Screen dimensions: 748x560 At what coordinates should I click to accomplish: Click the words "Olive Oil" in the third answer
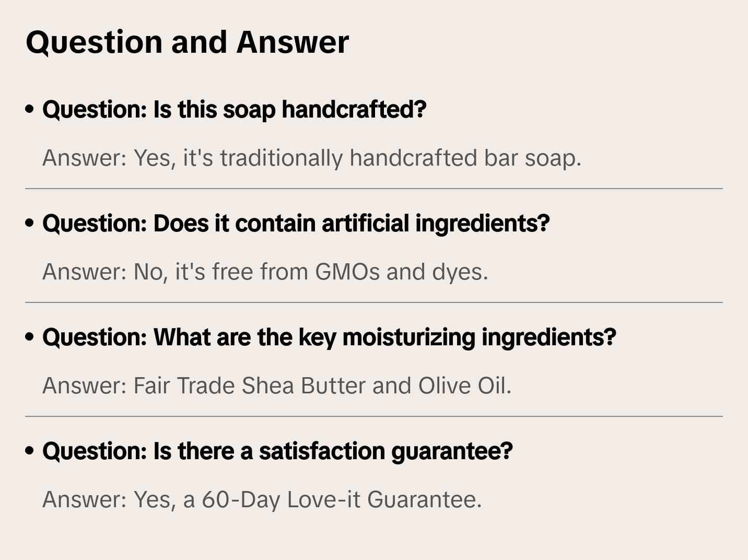pos(464,386)
